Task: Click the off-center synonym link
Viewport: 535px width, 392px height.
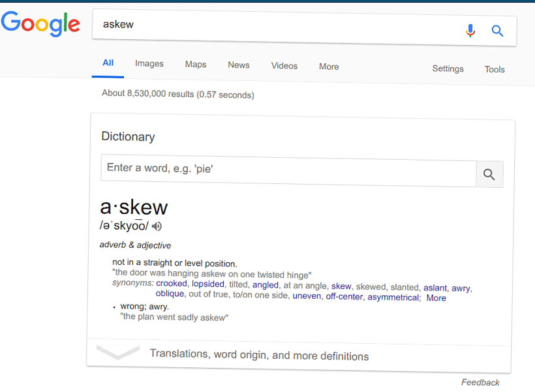Action: (344, 297)
